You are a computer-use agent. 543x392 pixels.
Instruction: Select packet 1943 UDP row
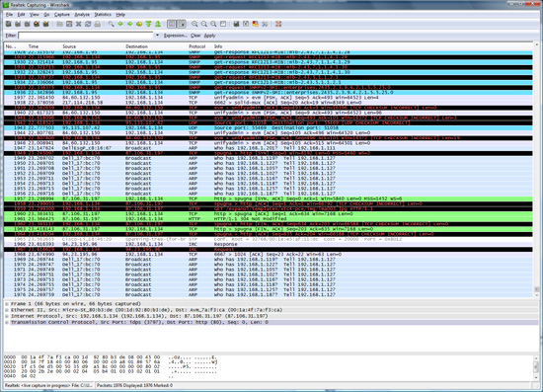point(269,127)
